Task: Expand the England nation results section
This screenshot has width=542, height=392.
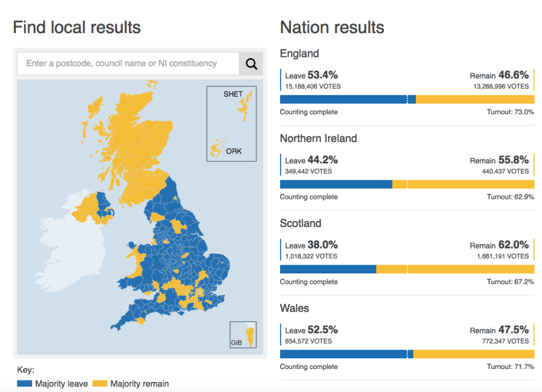Action: (x=298, y=54)
